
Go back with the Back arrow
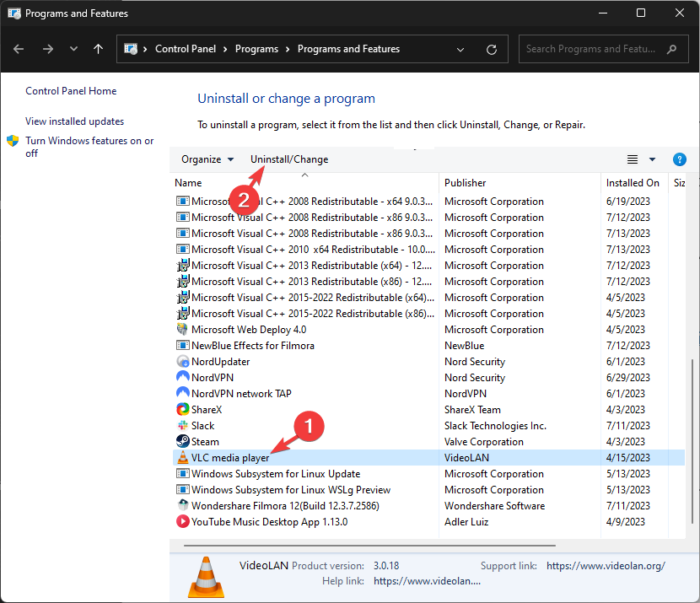(x=19, y=49)
